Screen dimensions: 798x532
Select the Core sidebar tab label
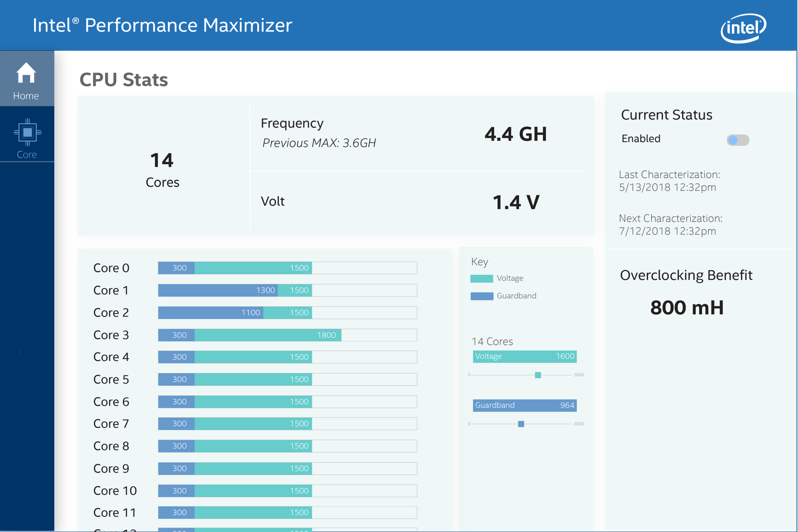click(27, 155)
